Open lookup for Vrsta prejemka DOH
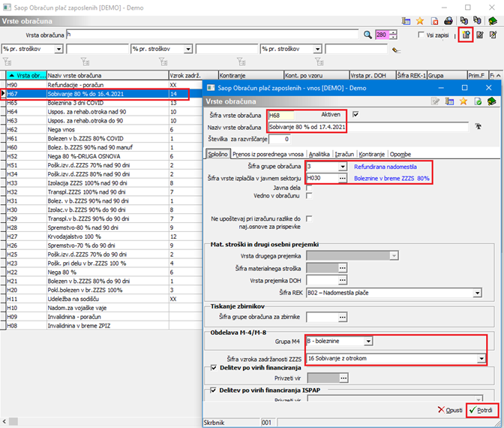The image size is (504, 428). click(343, 280)
